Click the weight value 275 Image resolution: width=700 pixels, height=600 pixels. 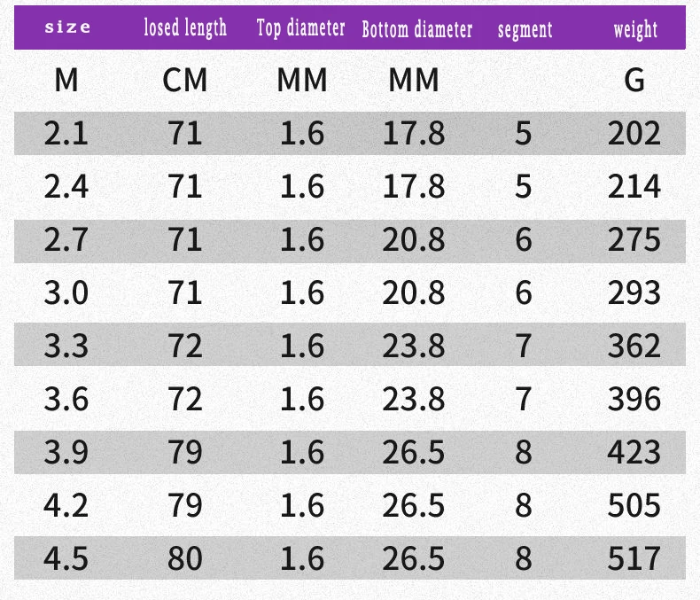click(634, 239)
